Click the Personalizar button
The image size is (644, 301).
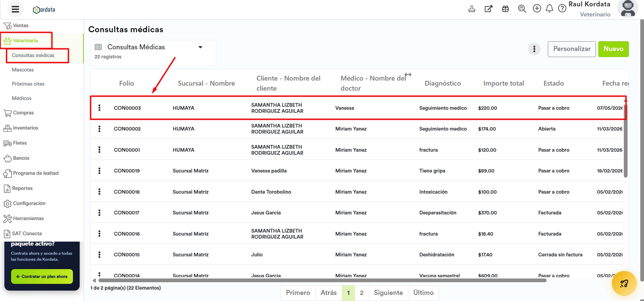[x=572, y=49]
